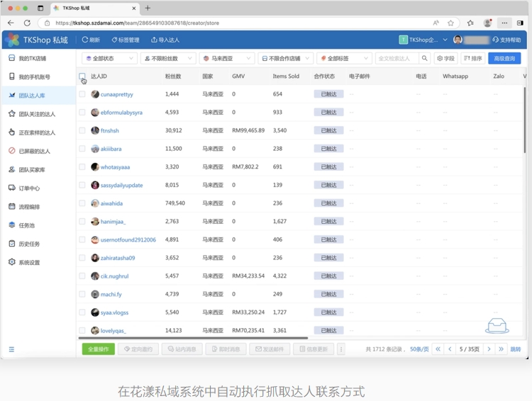This screenshot has height=401, width=532.
Task: Collapse the sidebar with hamburger icon
Action: pos(11,349)
